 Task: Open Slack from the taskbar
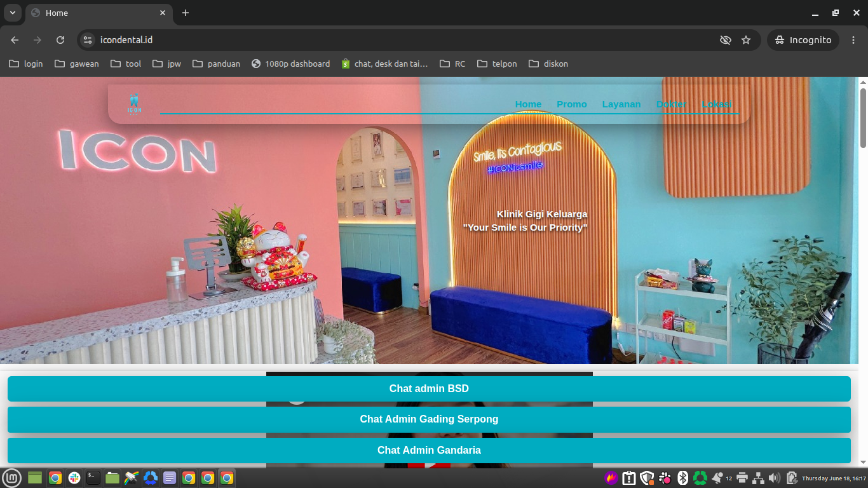point(74,478)
